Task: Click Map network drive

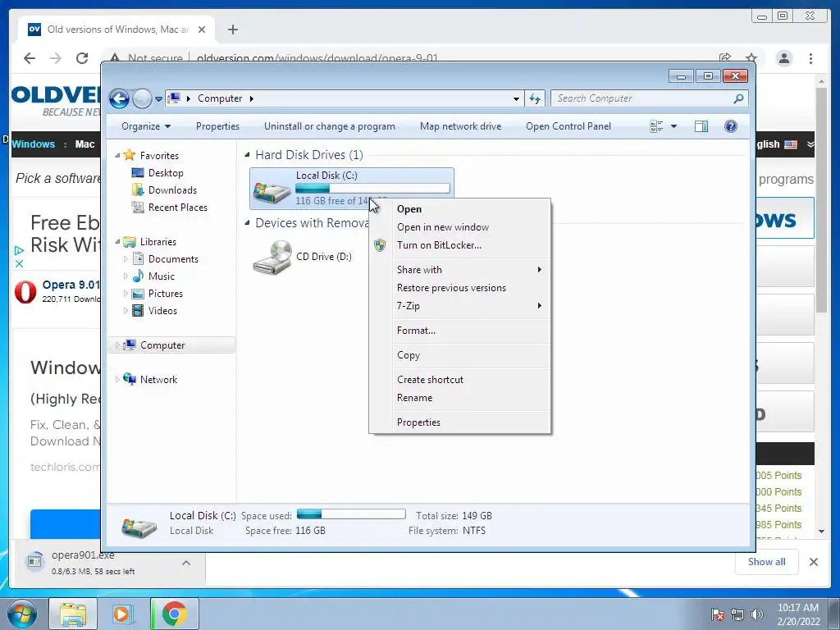Action: 461,126
